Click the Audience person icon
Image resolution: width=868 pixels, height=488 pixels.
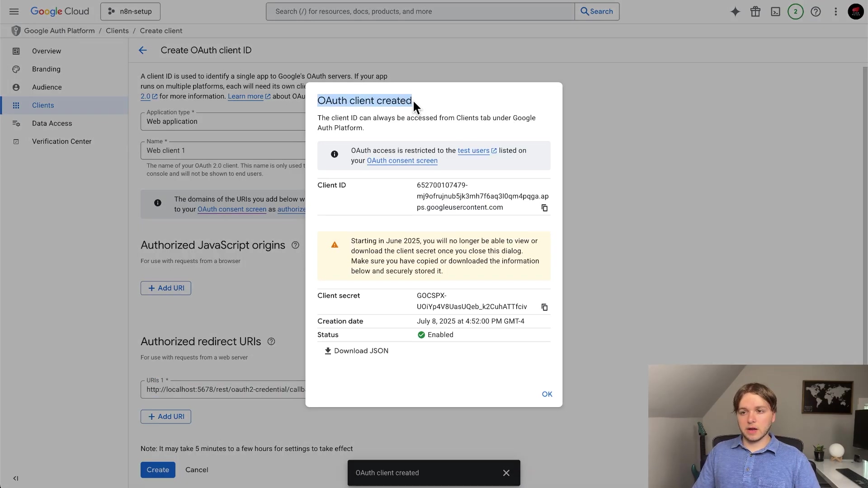point(16,87)
